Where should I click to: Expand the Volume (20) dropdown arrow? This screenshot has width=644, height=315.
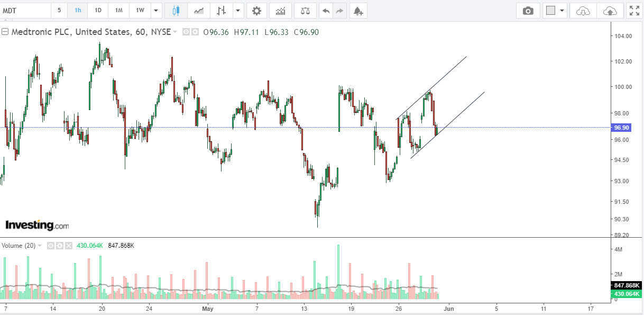(x=40, y=246)
